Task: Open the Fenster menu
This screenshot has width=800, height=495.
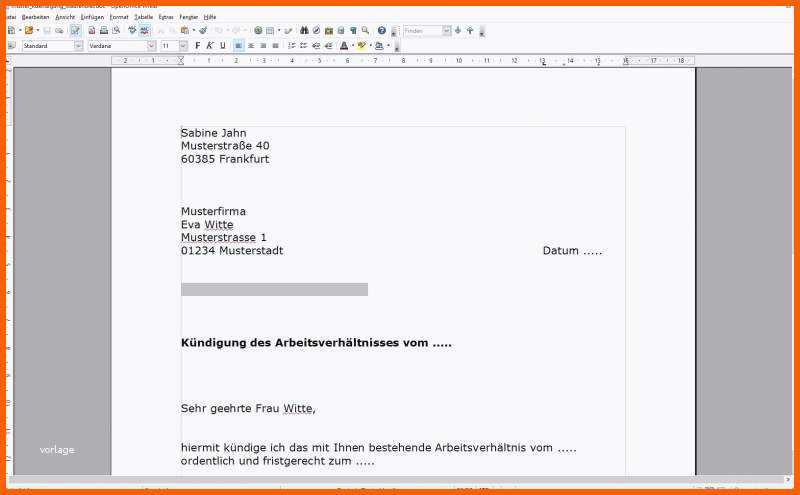Action: point(188,17)
